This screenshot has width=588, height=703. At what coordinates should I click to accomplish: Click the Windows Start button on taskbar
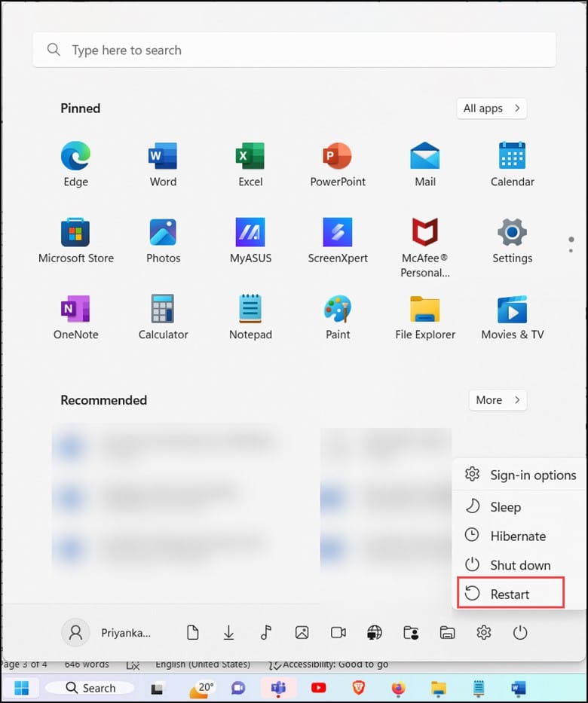coord(21,688)
